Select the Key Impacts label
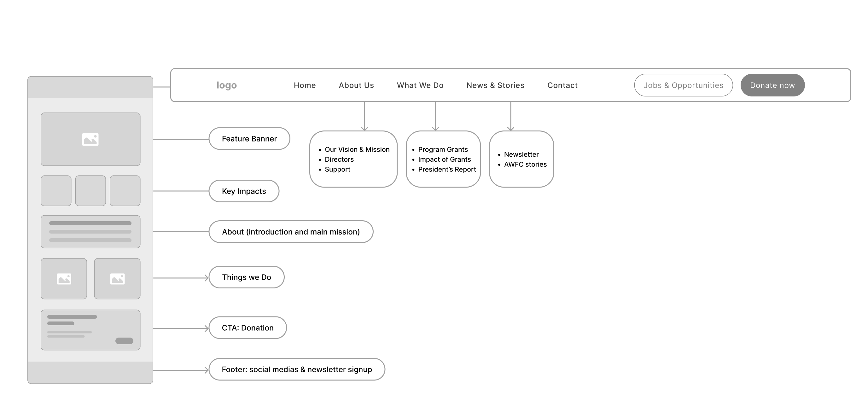868x417 pixels. [244, 191]
